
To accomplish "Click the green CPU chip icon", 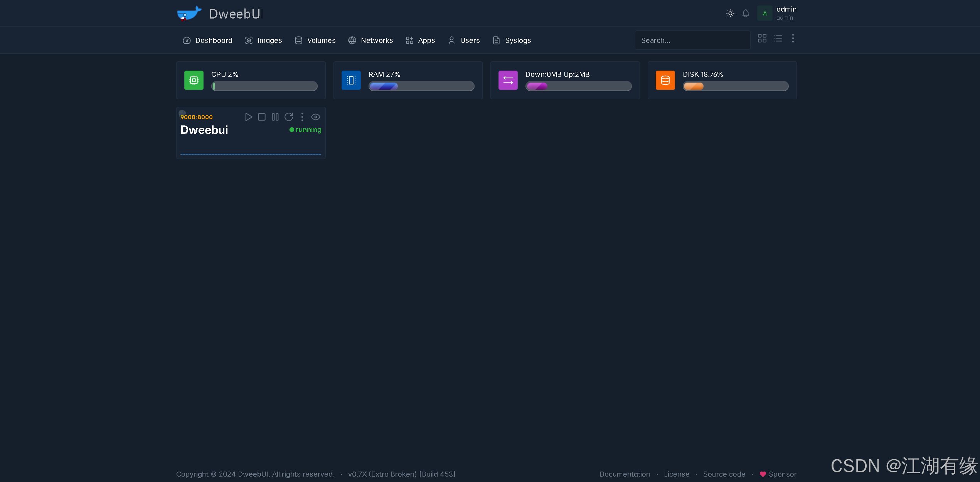I will point(194,80).
